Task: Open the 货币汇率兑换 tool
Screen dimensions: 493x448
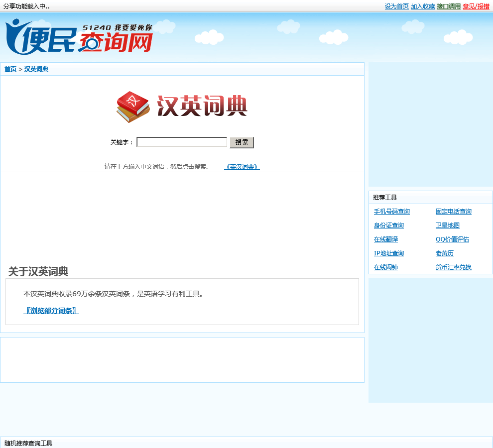Action: point(453,267)
